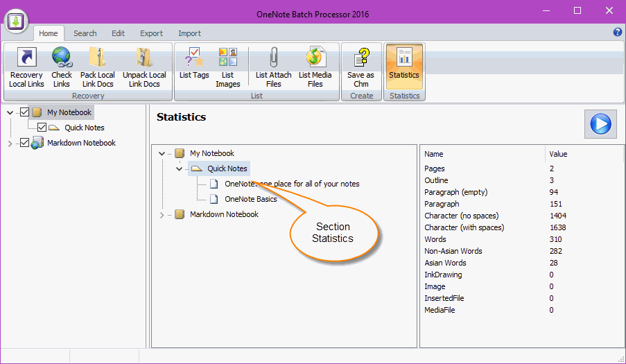This screenshot has height=364, width=626.
Task: Open Recovery Local Links tool
Action: (x=26, y=67)
